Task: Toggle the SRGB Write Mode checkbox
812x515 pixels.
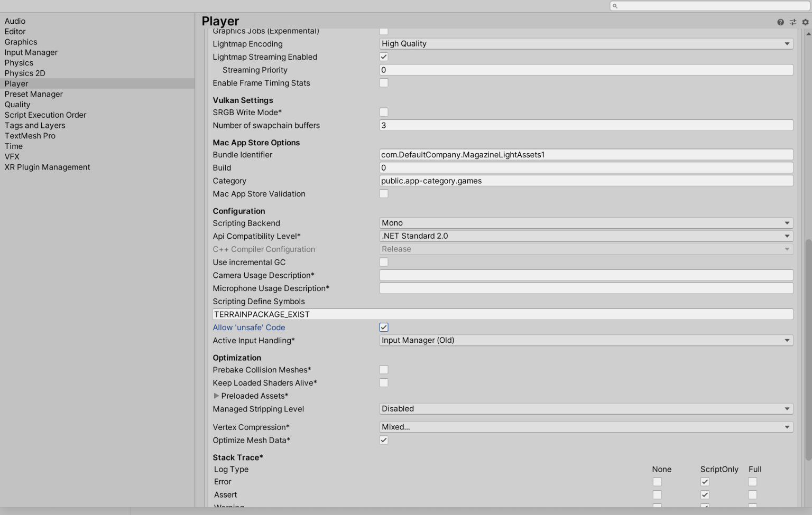Action: 384,112
